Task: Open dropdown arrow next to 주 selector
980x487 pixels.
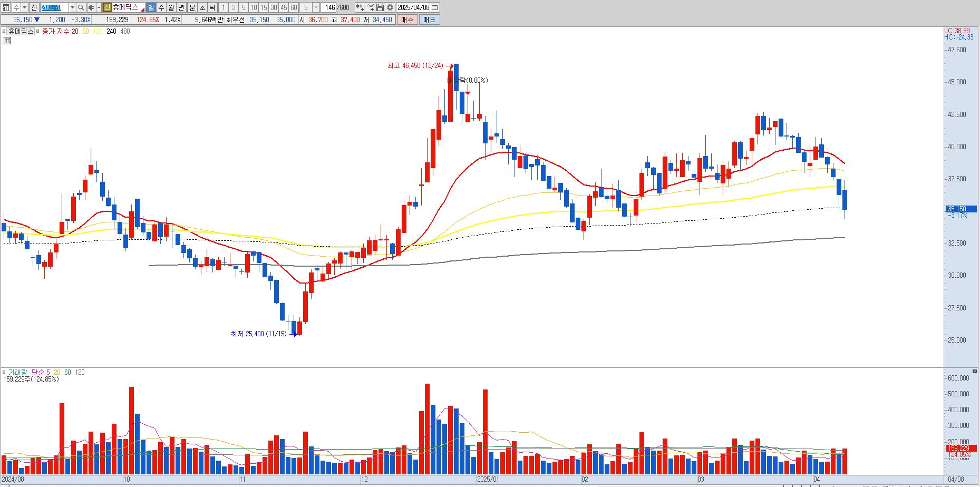Action: [x=24, y=7]
